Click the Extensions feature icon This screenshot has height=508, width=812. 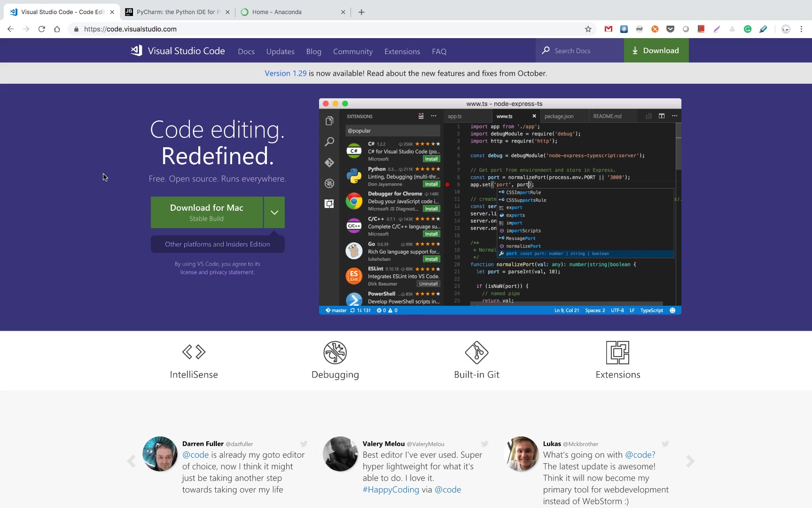[617, 352]
